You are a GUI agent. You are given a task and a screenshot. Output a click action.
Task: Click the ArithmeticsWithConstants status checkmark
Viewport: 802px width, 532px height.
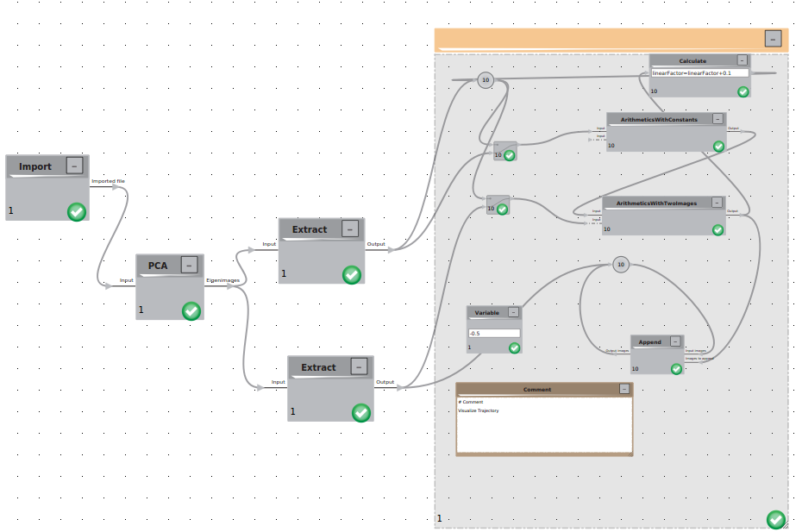718,147
